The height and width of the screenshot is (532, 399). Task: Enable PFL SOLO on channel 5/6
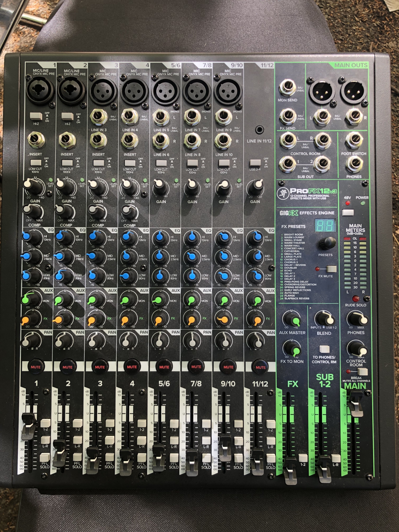pos(174,457)
